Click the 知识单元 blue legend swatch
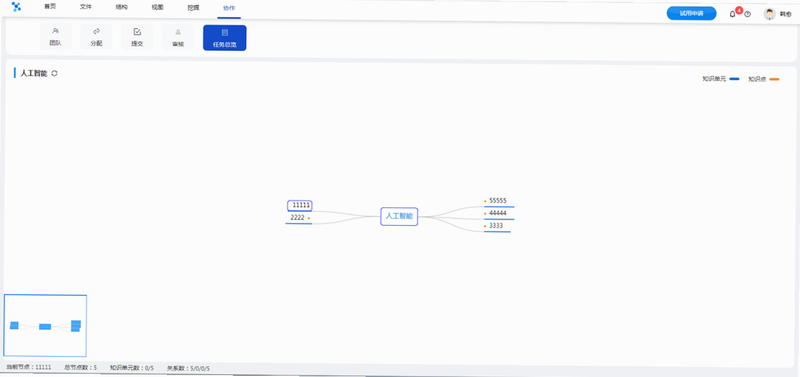Image resolution: width=800 pixels, height=377 pixels. pyautogui.click(x=735, y=79)
